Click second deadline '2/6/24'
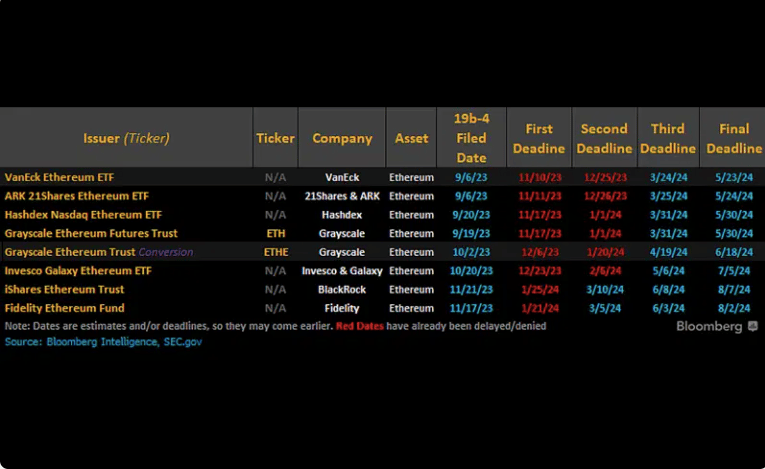The width and height of the screenshot is (765, 469). click(x=605, y=271)
